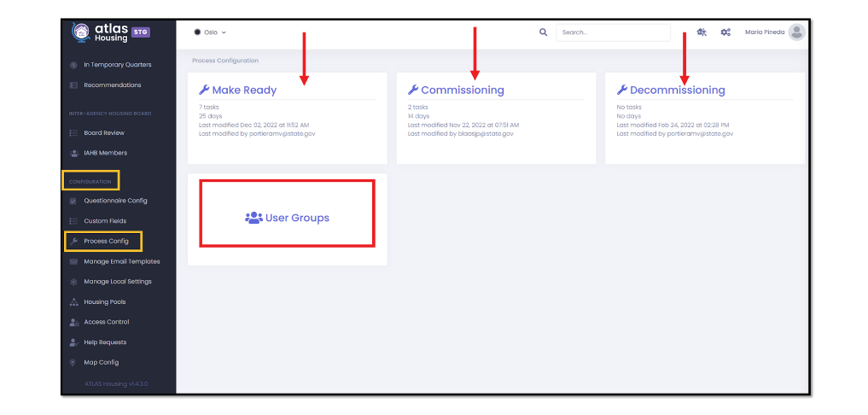
Task: Go to Housing Pools
Action: click(x=105, y=302)
